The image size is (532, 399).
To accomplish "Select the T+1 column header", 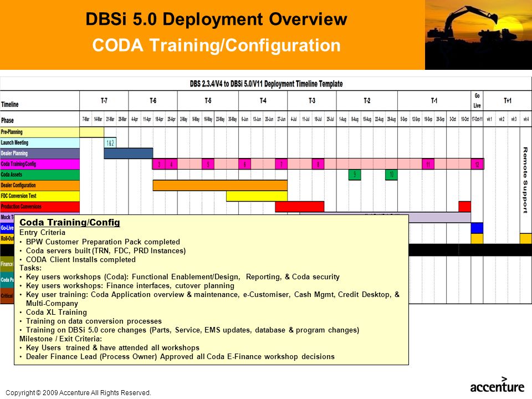I will (508, 101).
